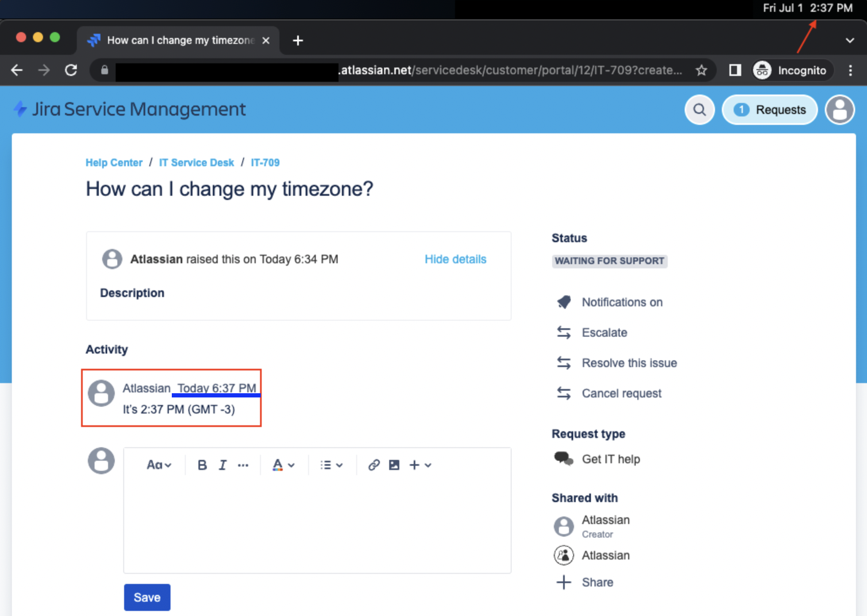Click into the comment text area

click(317, 523)
